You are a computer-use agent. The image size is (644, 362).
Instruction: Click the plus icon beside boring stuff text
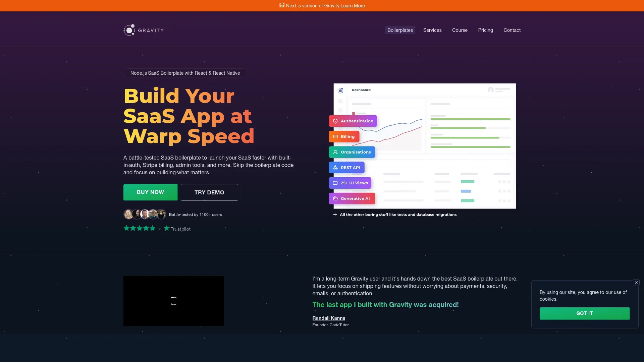tap(335, 215)
